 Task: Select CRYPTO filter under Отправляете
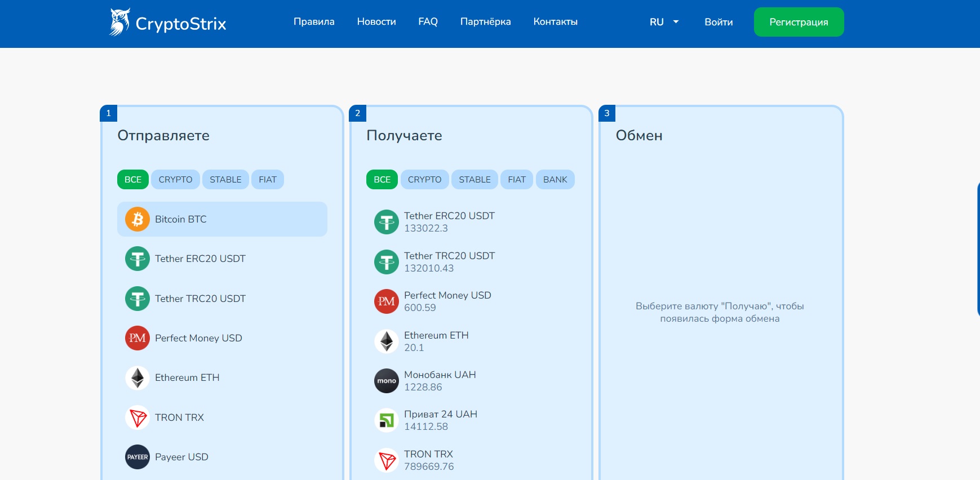tap(175, 179)
